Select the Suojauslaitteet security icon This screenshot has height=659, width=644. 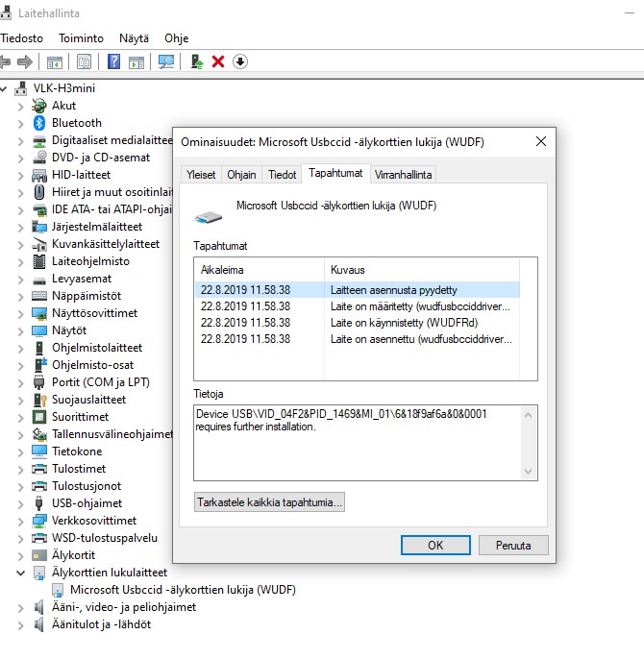coord(39,400)
